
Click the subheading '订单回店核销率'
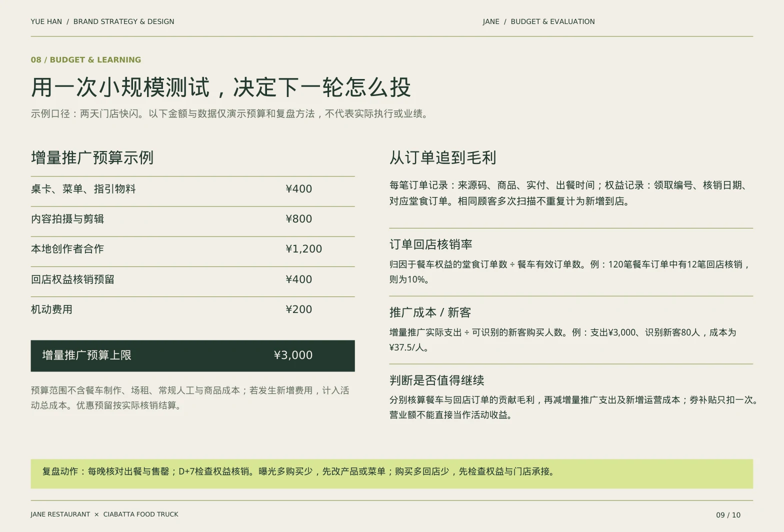point(430,244)
